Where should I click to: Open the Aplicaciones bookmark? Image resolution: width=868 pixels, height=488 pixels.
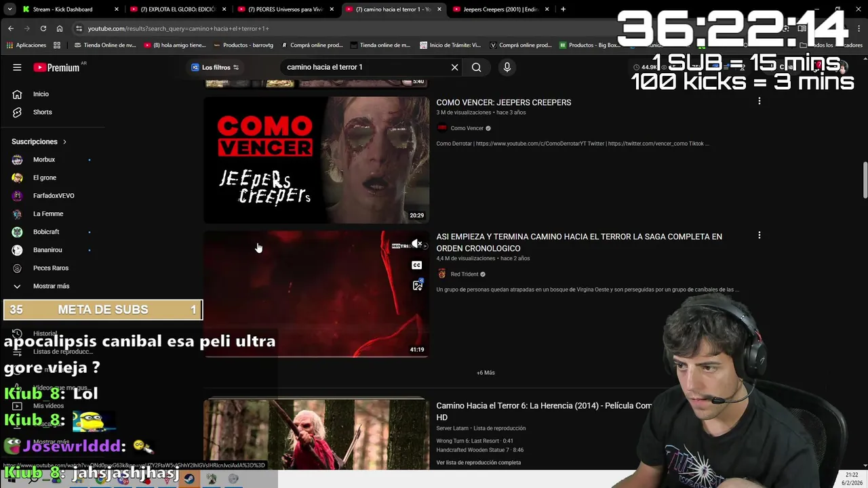coord(26,45)
